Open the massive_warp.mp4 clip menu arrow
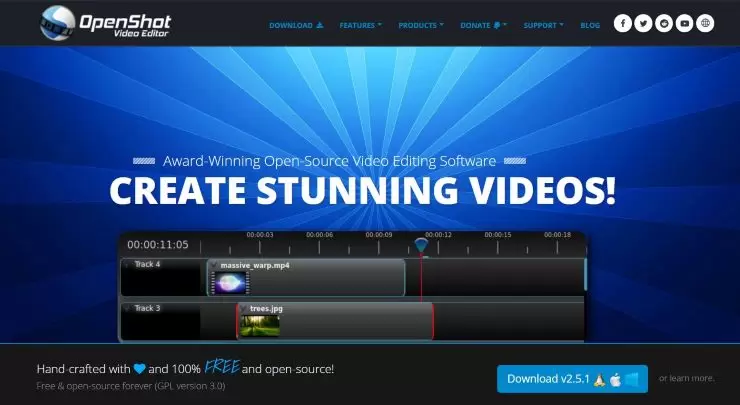The width and height of the screenshot is (740, 405). (x=214, y=265)
